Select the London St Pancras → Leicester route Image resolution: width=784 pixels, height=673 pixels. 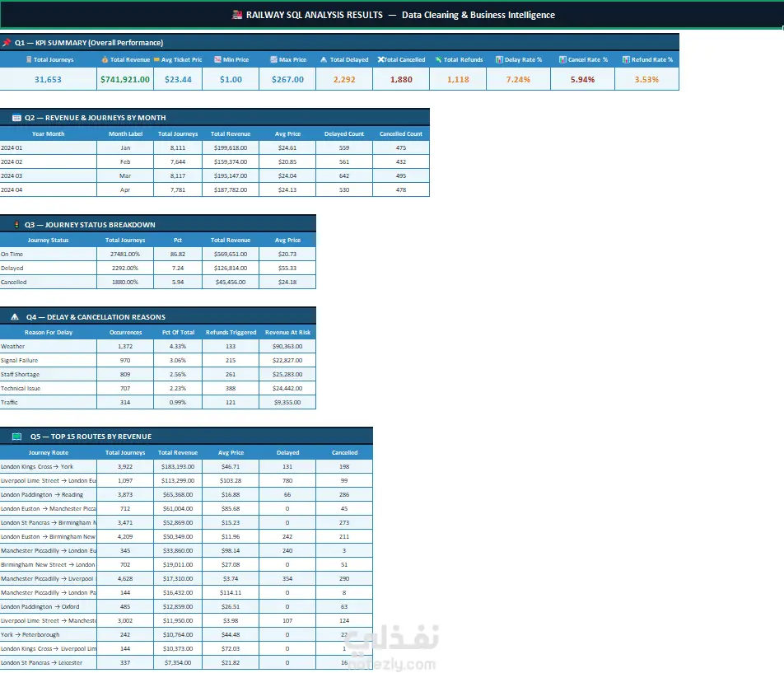tap(41, 662)
